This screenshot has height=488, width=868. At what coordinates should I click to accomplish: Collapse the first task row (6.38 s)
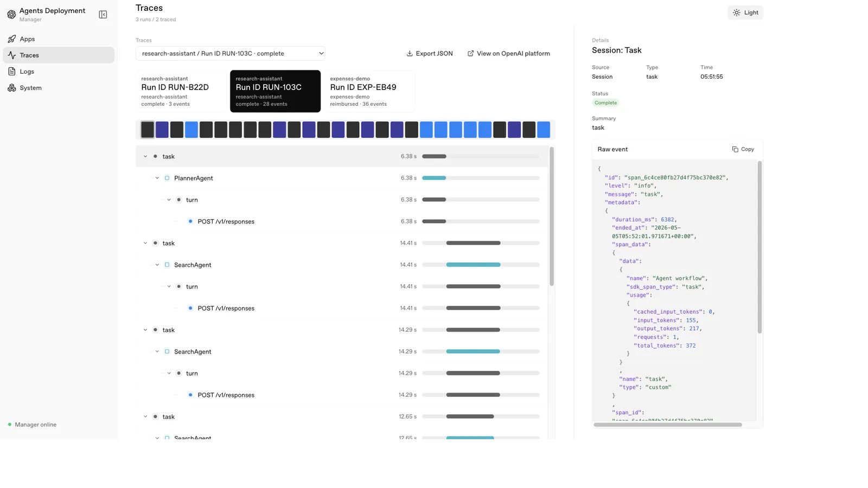[145, 157]
